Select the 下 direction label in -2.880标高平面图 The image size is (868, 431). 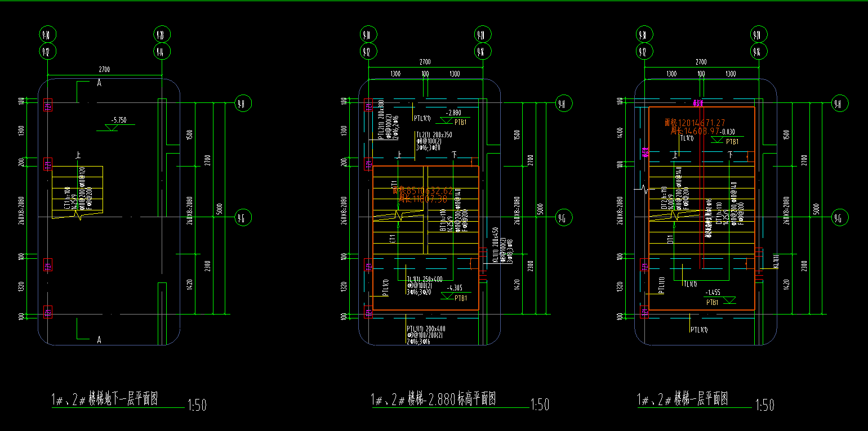(x=453, y=154)
